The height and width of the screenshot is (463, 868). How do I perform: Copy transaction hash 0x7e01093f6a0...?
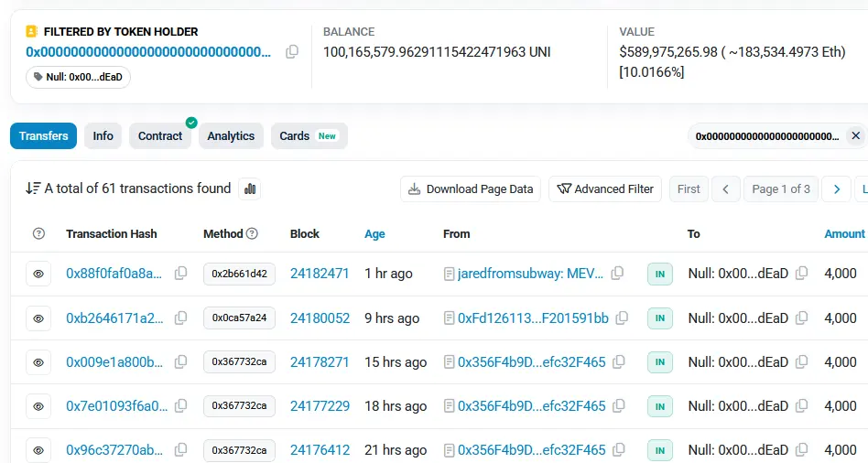(180, 406)
